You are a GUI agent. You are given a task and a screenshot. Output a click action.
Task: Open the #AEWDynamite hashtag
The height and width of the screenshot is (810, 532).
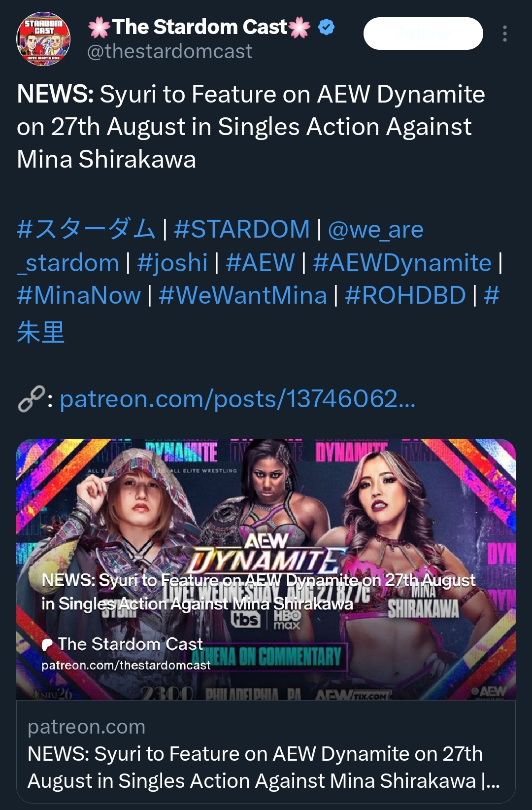coord(402,263)
